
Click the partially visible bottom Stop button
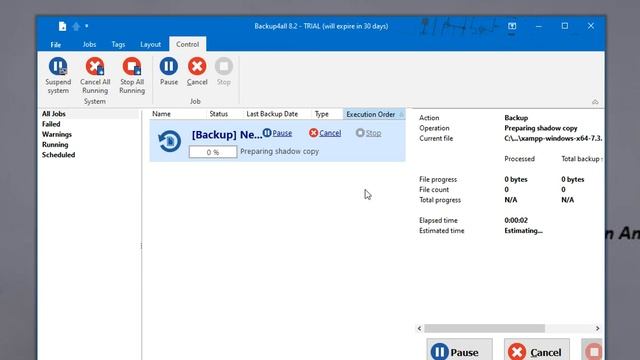[x=592, y=349]
